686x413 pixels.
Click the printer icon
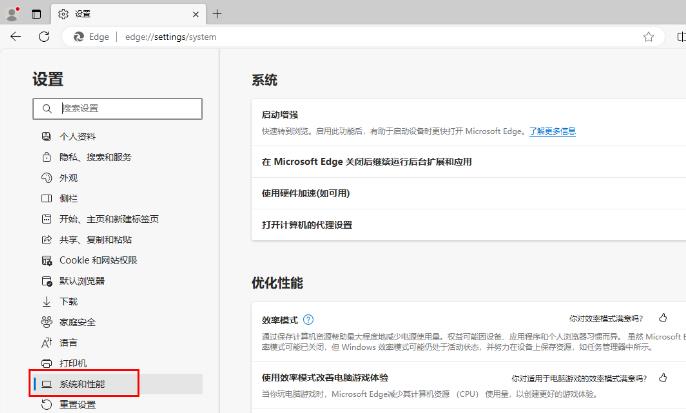point(46,363)
